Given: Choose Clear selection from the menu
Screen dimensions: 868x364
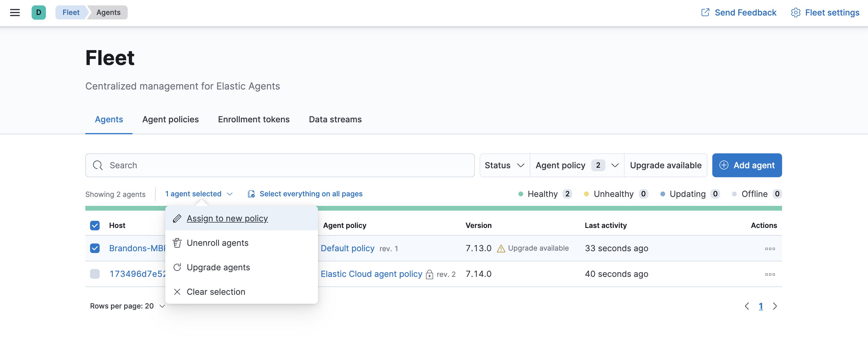Looking at the screenshot, I should [x=216, y=292].
